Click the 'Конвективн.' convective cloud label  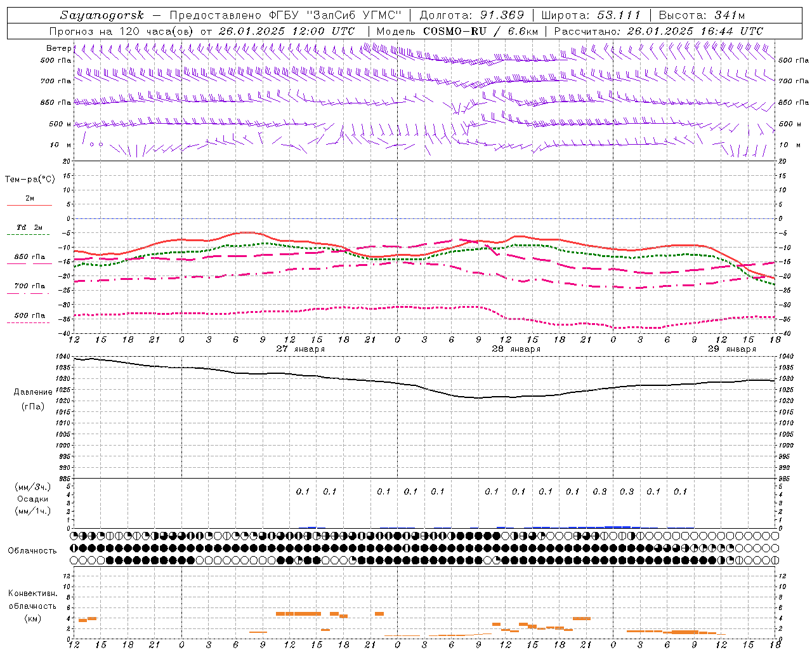(32, 594)
